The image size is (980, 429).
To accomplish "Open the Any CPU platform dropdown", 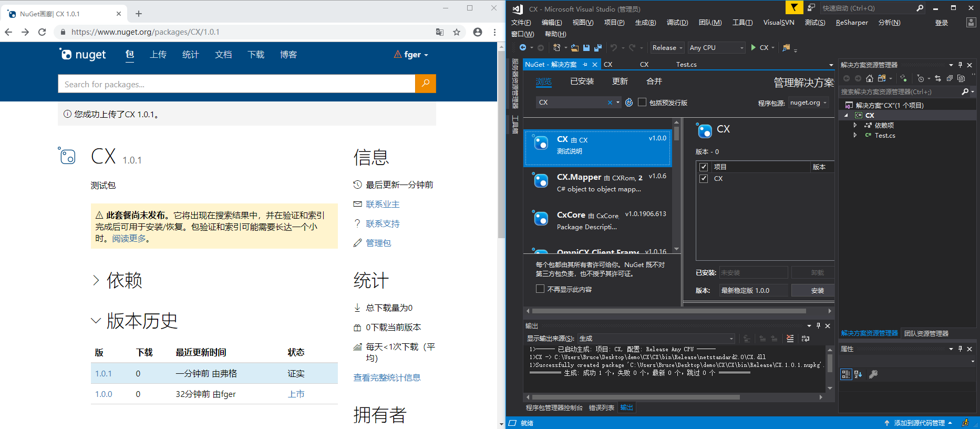I will [x=717, y=48].
